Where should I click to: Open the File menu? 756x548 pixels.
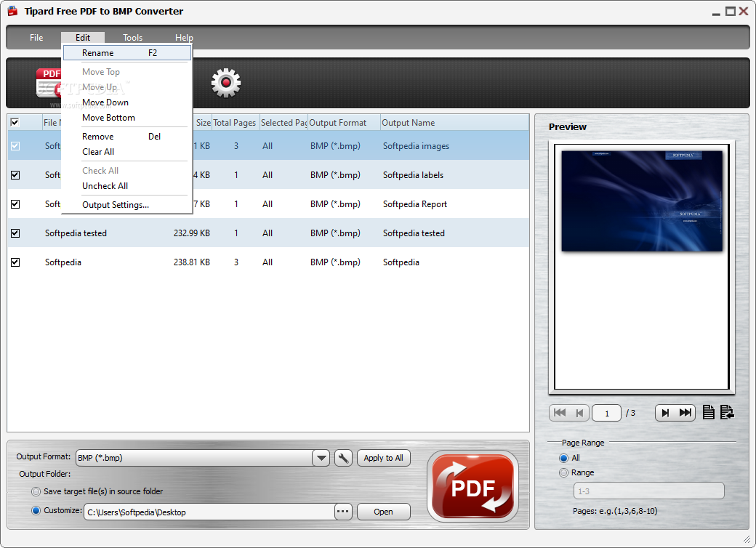(x=36, y=38)
